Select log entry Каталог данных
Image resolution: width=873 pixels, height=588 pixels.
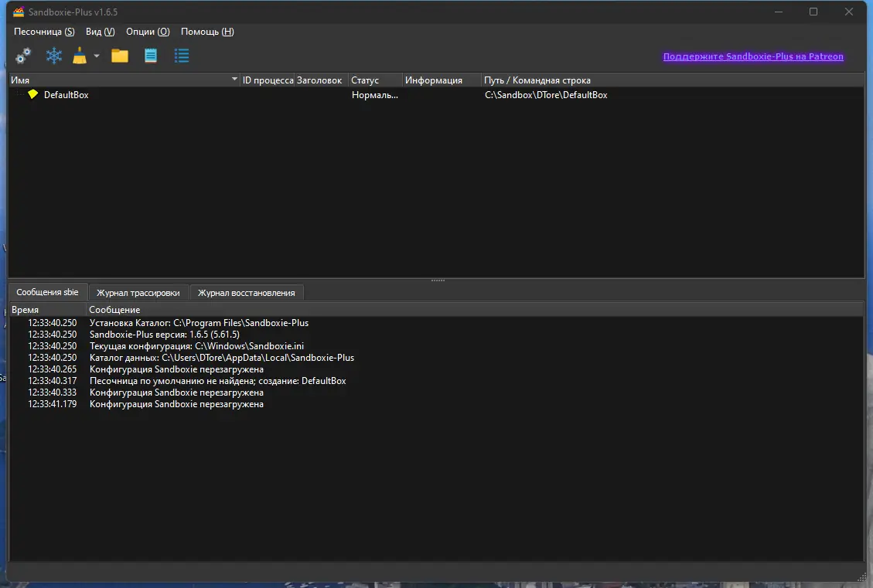click(436, 358)
